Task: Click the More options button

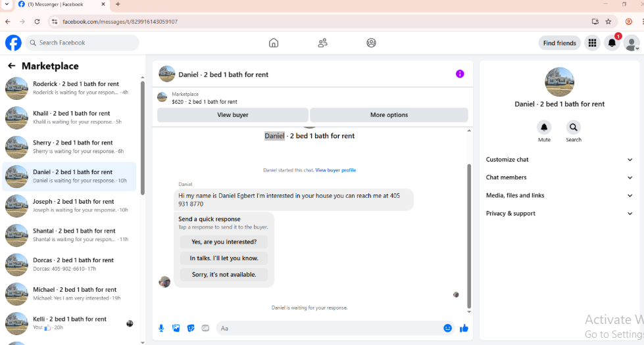Action: point(389,115)
